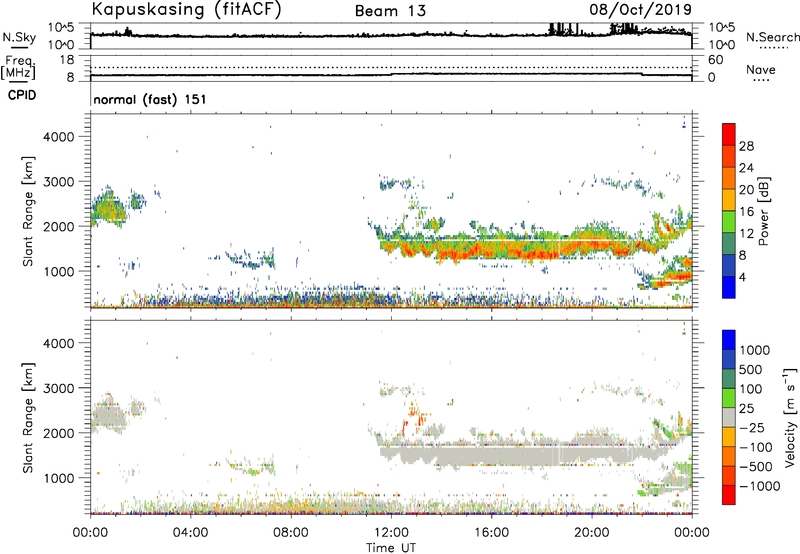Select the 08:00 time tick label
This screenshot has width=800, height=554.
[290, 533]
